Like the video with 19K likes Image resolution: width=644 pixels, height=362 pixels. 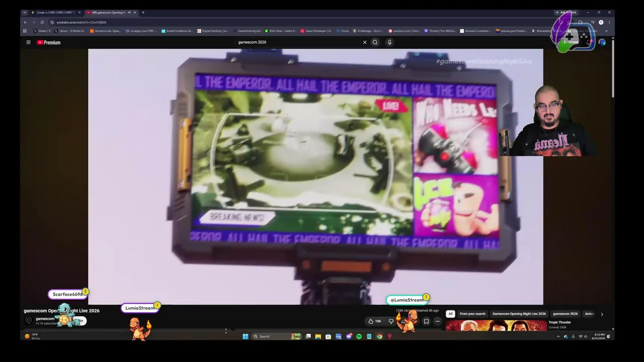tap(374, 321)
